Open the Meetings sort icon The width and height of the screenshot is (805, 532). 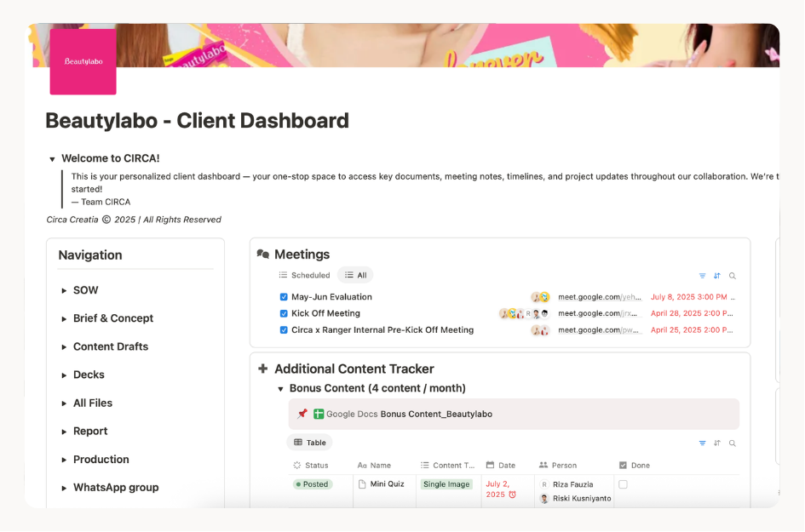(717, 276)
